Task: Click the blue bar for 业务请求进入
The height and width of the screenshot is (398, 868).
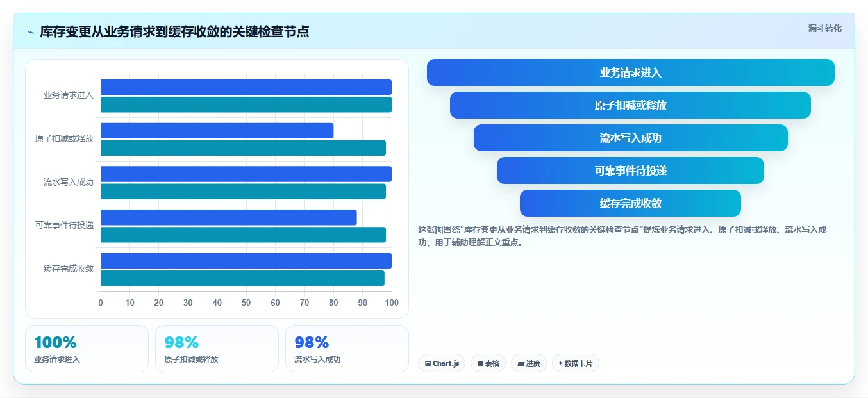Action: pyautogui.click(x=246, y=87)
